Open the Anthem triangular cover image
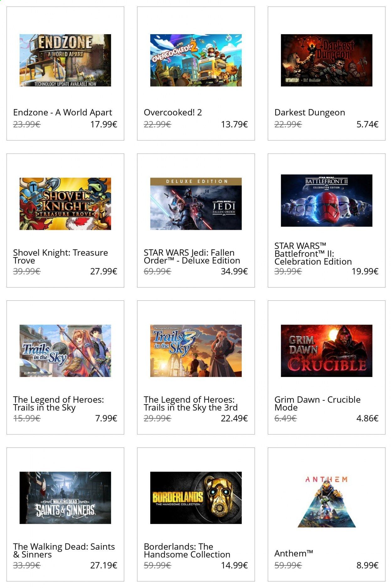392x588 pixels. (x=326, y=502)
